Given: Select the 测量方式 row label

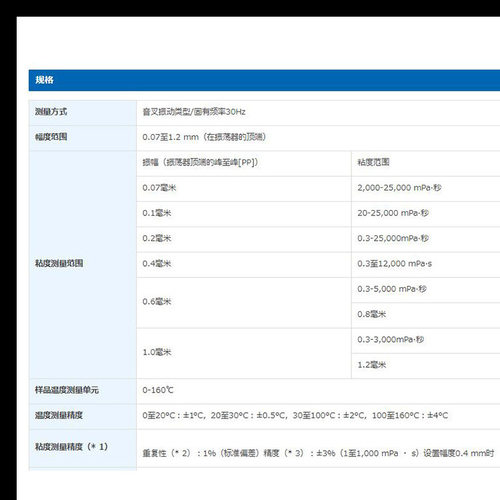Looking at the screenshot, I should (51, 112).
